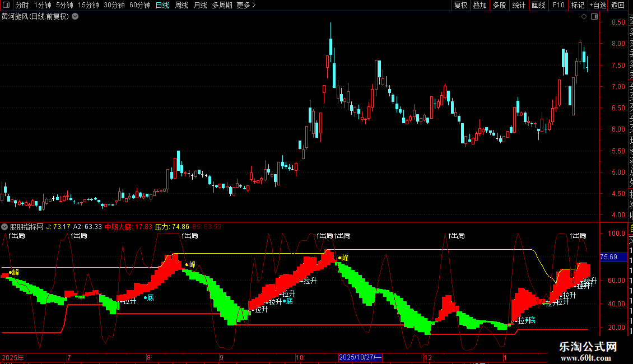This screenshot has width=633, height=364.
Task: Switch to 分时 intraday view
Action: [x=22, y=5]
